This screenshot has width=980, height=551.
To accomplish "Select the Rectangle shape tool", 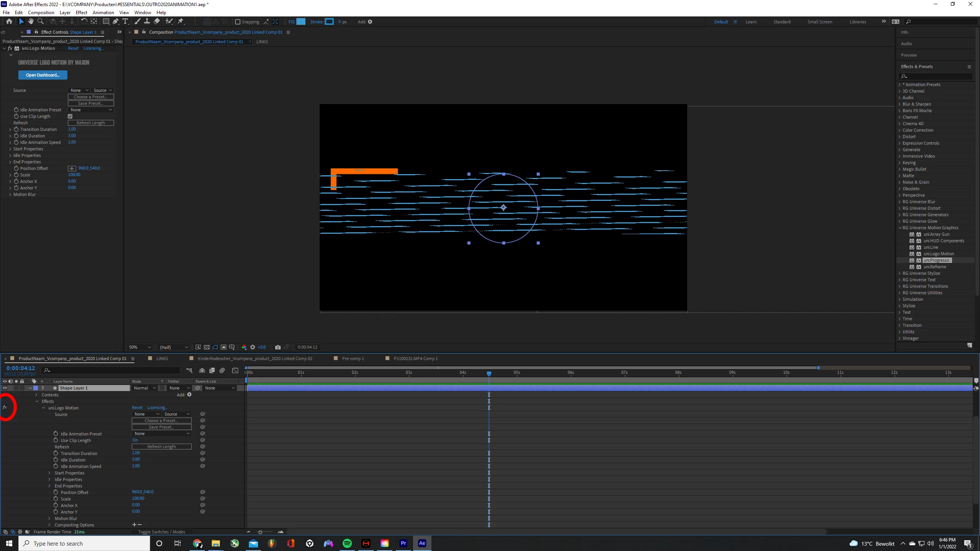I will (106, 21).
